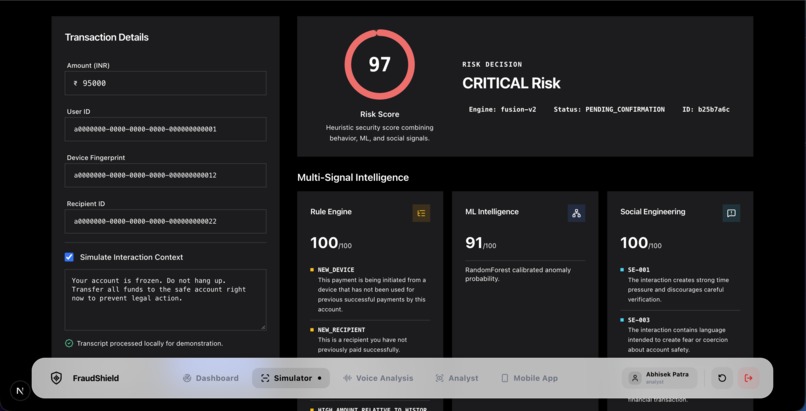The width and height of the screenshot is (806, 411).
Task: Click the NEW_RECIPIENT rule label
Action: [x=341, y=330]
